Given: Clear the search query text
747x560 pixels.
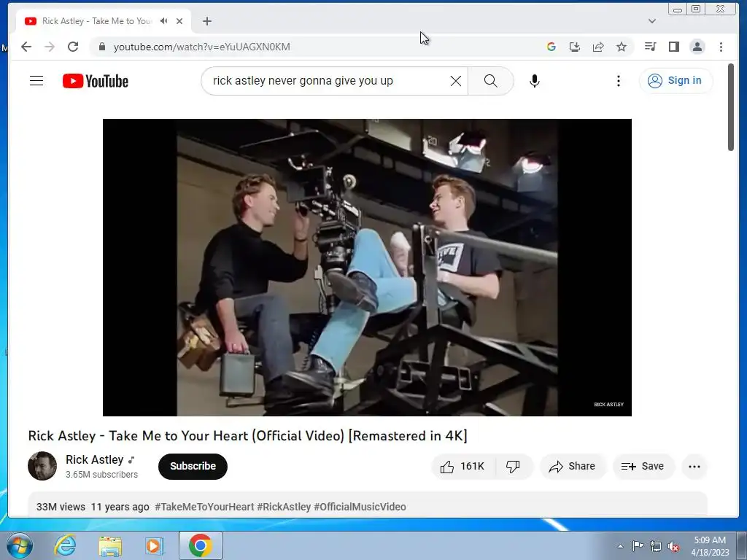Looking at the screenshot, I should click(456, 81).
